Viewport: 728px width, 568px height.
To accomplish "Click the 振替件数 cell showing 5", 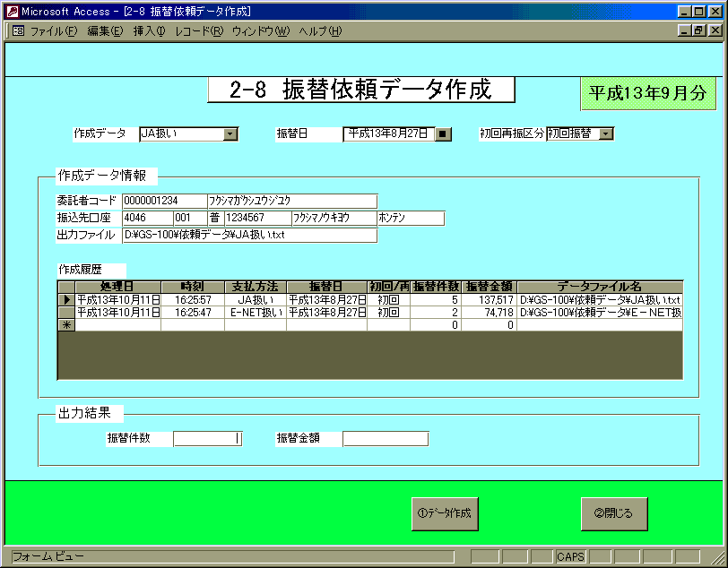I will [x=436, y=300].
